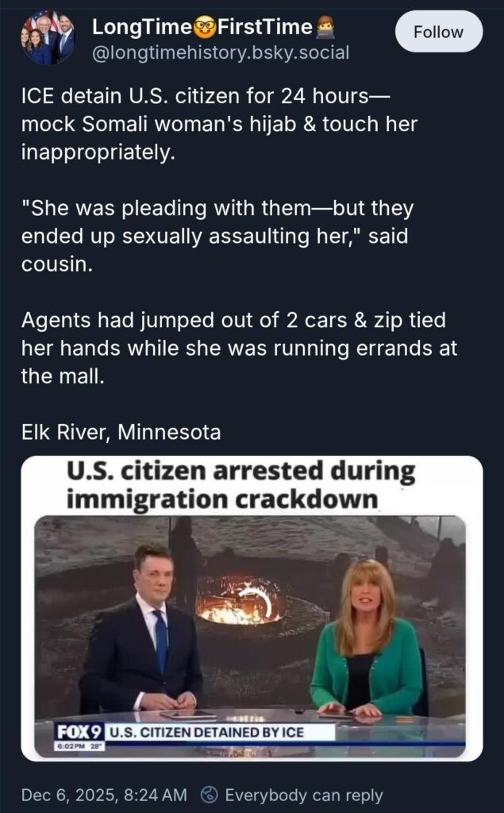
Task: Click the Dec 6, 2025 timestamp
Action: 104,794
